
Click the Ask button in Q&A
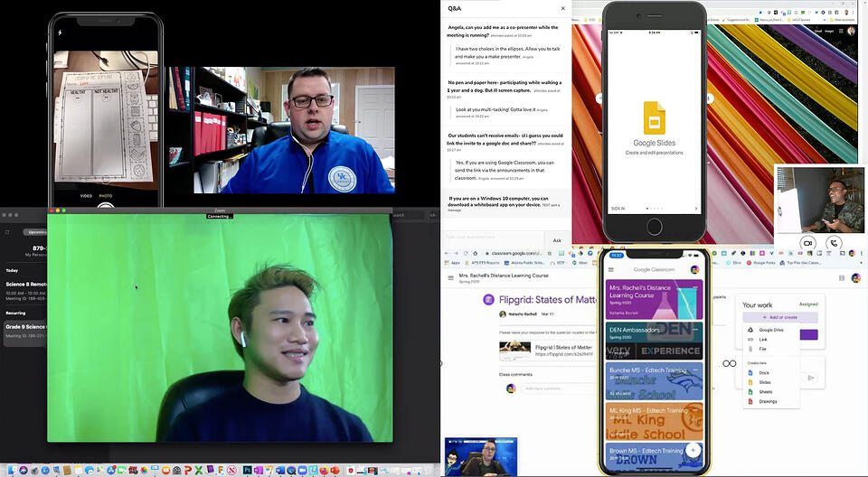(x=557, y=240)
